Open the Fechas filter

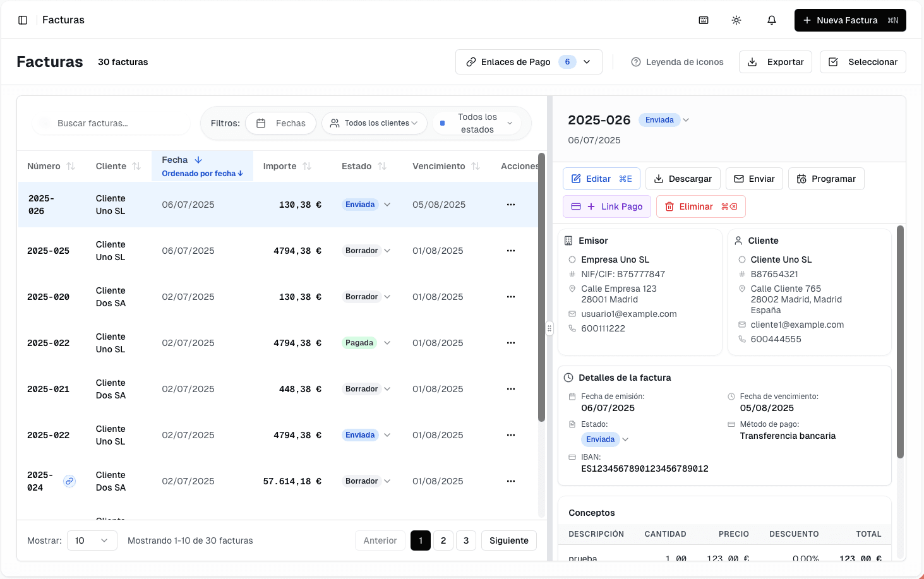click(280, 123)
